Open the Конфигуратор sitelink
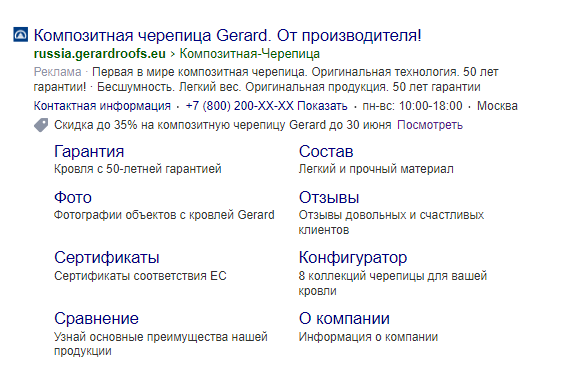Viewport: 567px width, 378px height. [x=353, y=258]
